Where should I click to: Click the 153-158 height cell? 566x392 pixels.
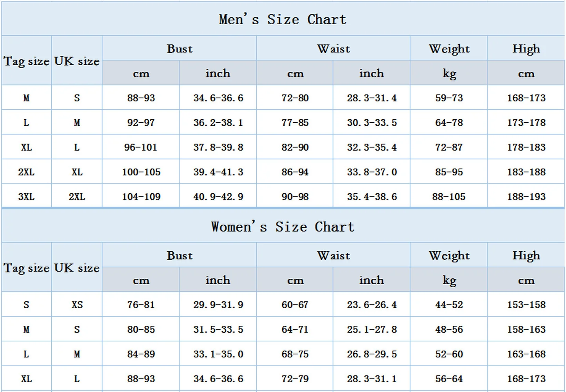(526, 305)
